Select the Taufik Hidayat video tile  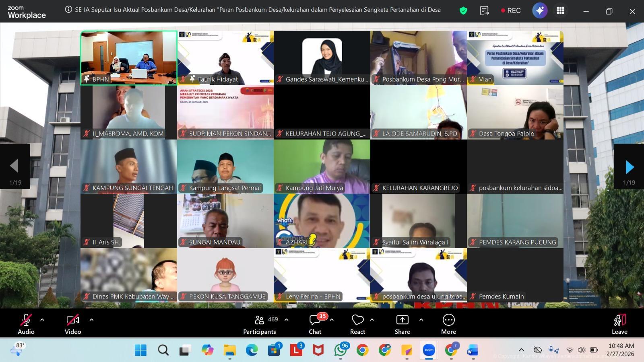[x=225, y=58]
